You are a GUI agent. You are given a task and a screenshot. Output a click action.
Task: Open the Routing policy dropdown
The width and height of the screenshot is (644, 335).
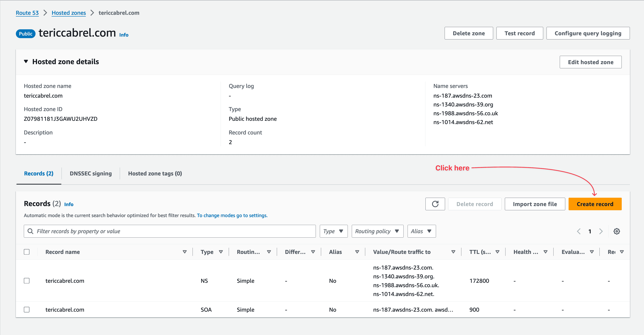click(x=377, y=231)
